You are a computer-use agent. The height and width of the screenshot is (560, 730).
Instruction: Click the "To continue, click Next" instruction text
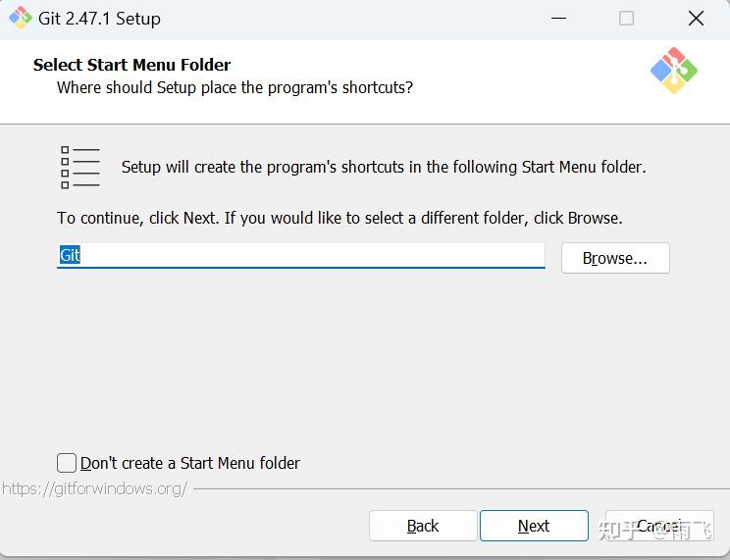tap(339, 218)
